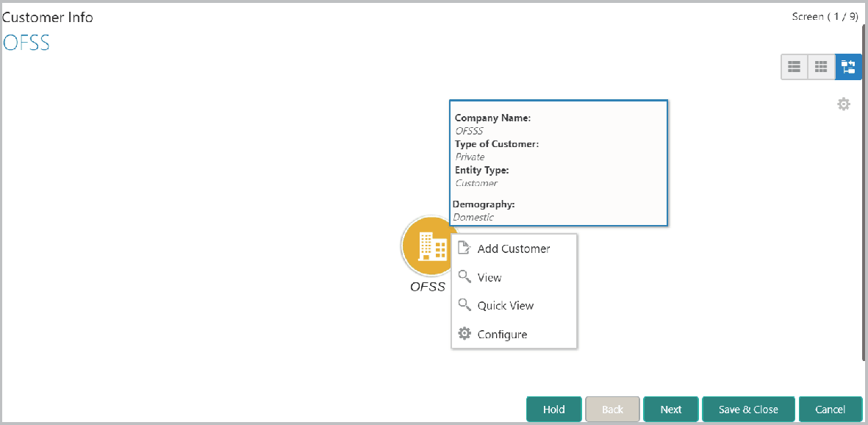
Task: Switch to list view icon
Action: pos(795,67)
